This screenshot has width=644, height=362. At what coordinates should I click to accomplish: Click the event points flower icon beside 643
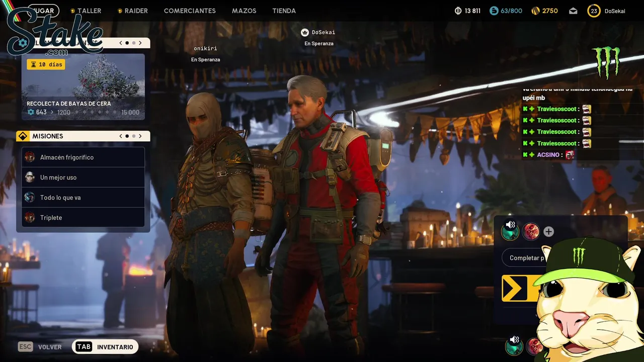[x=31, y=112]
